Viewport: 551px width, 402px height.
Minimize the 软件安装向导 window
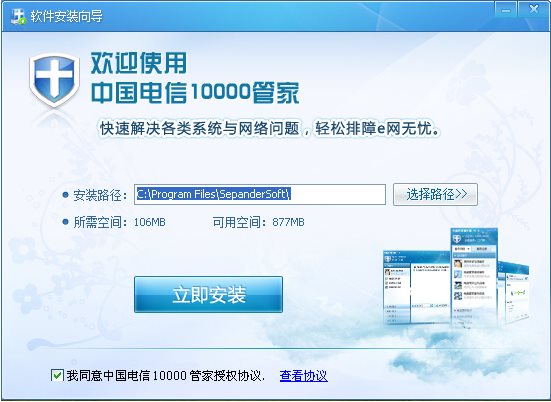[x=506, y=9]
